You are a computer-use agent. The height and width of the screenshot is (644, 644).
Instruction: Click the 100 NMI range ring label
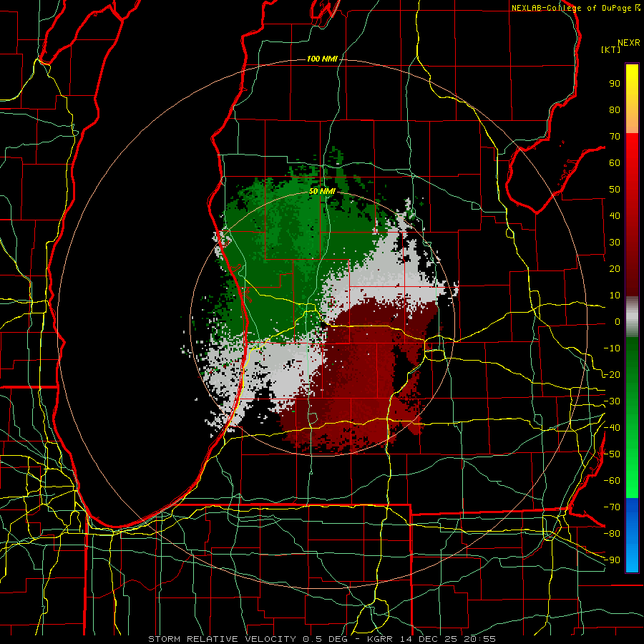[322, 59]
